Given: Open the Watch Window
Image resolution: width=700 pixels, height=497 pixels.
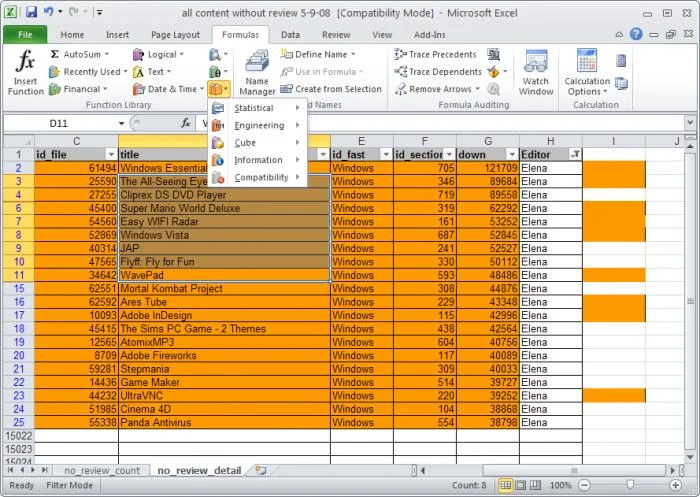Looking at the screenshot, I should click(536, 72).
